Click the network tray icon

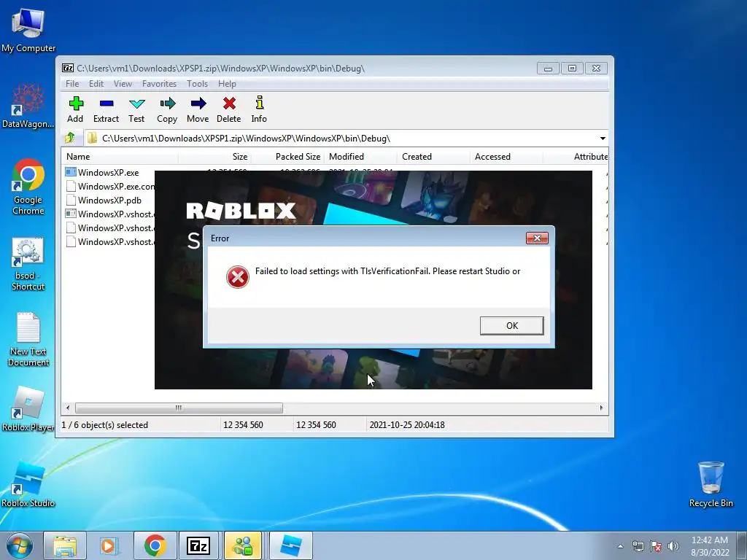[638, 546]
